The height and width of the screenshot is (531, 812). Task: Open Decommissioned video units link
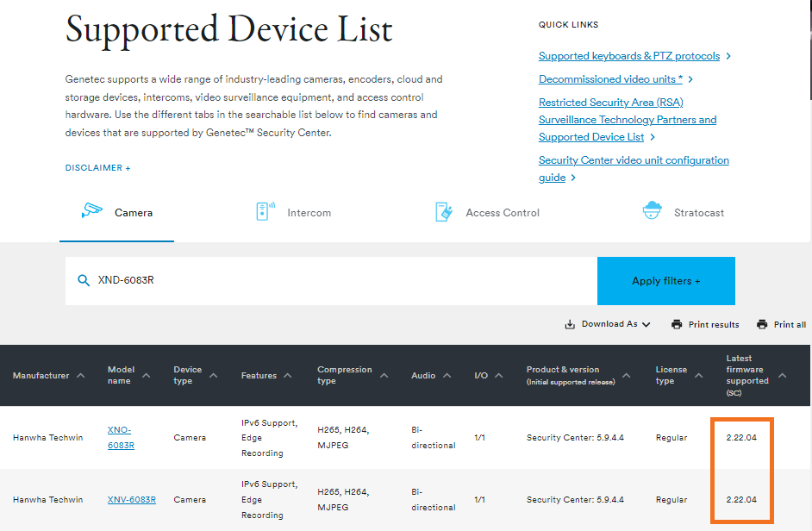(x=610, y=79)
